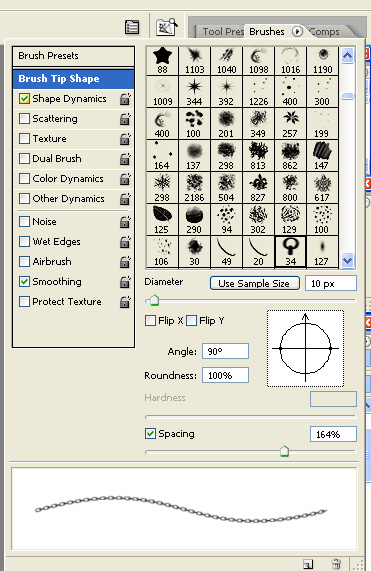
Task: Check the Flip X box
Action: (150, 321)
